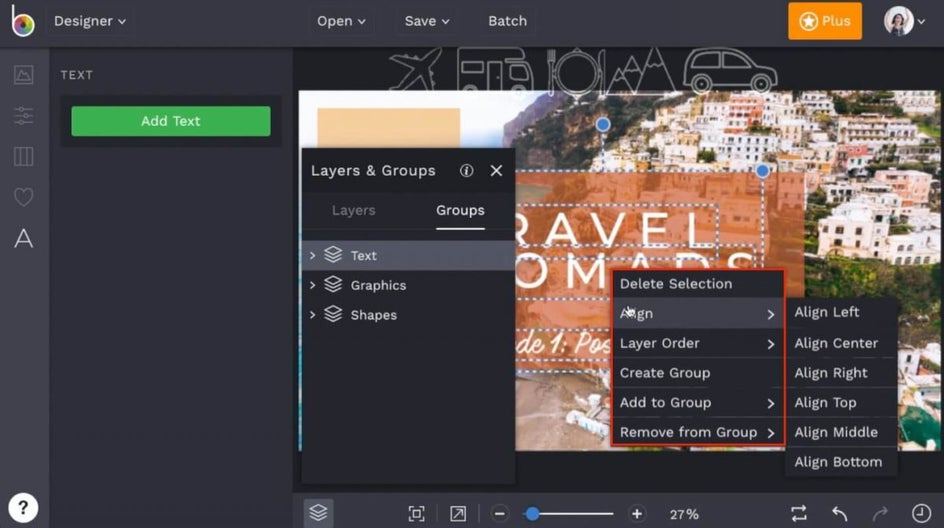This screenshot has width=944, height=528.
Task: Click the zoom slider handle
Action: click(x=532, y=514)
